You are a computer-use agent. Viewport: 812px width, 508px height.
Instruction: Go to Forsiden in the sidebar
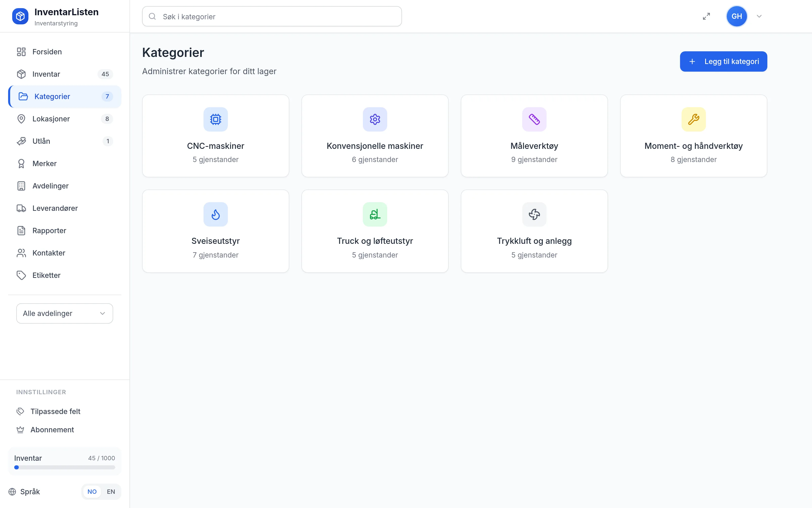coord(64,52)
